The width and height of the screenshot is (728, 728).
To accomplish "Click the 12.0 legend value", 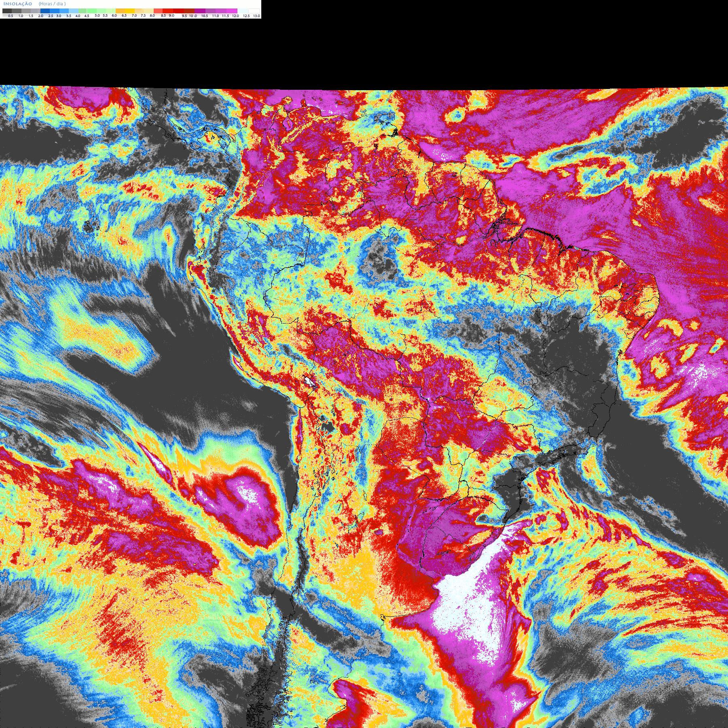I will click(235, 16).
